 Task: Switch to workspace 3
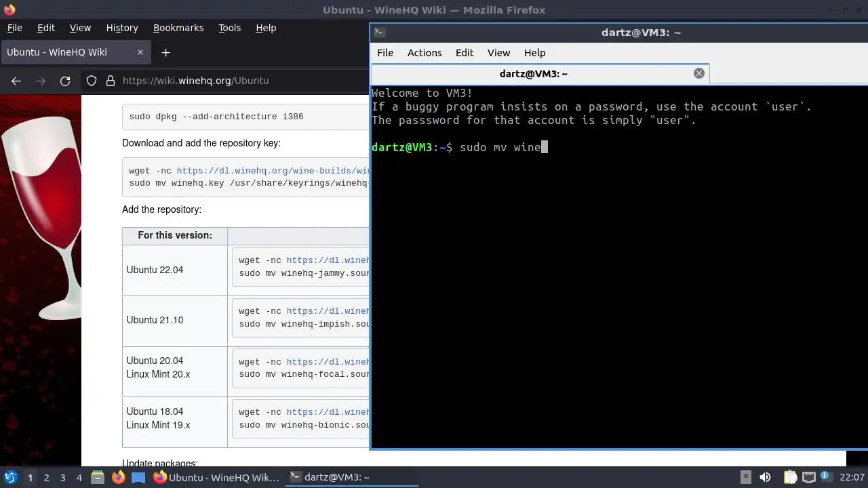[x=62, y=477]
